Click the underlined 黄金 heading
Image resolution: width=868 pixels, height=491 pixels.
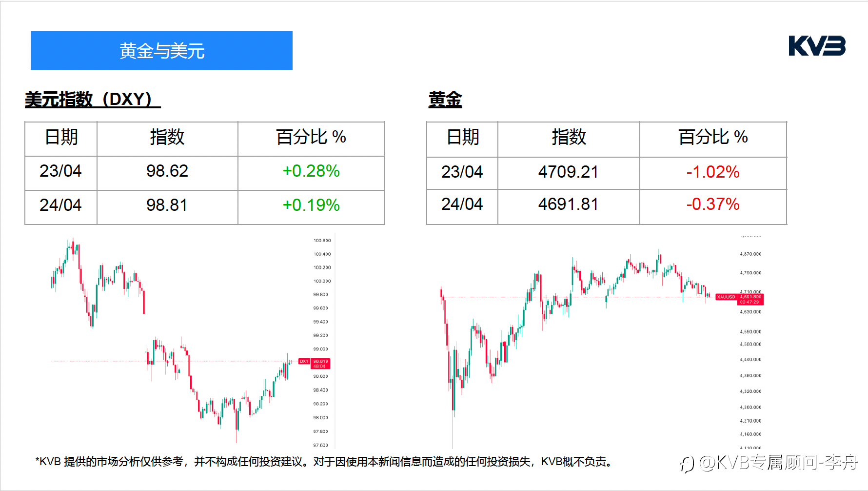445,100
